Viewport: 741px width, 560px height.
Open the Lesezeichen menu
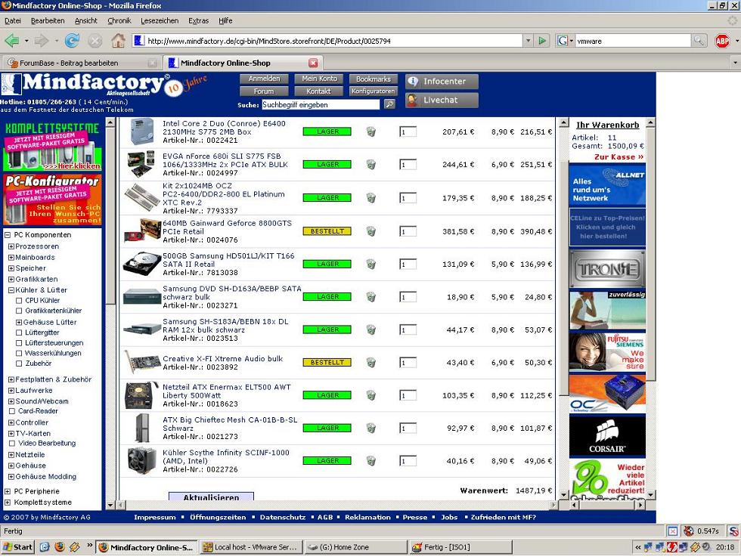(160, 20)
